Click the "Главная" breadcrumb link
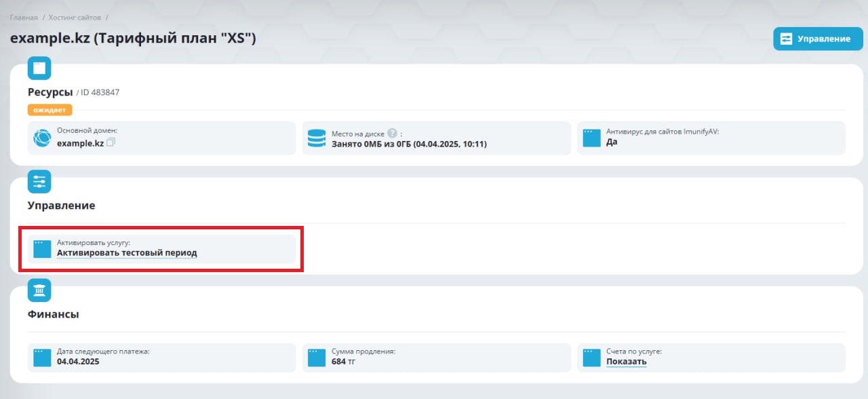The image size is (868, 399). (24, 16)
